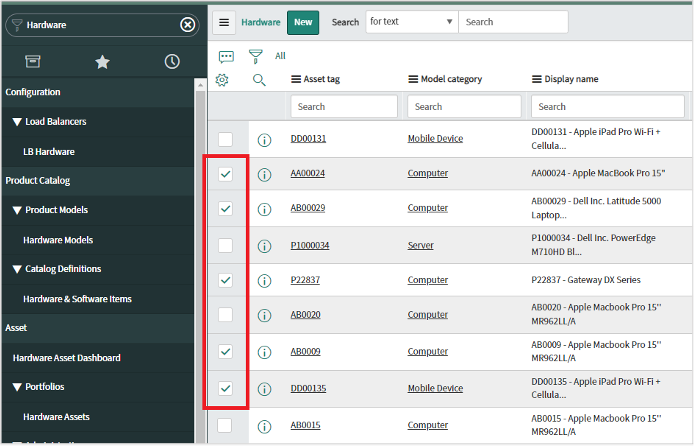The width and height of the screenshot is (694, 446).
Task: Preview record info icon for AB0015
Action: click(264, 427)
